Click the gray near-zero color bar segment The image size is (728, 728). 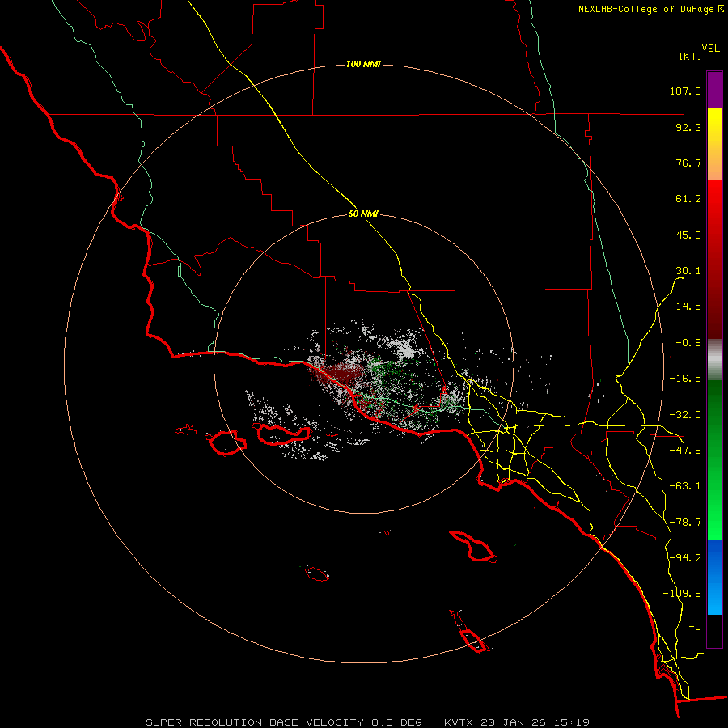(714, 360)
